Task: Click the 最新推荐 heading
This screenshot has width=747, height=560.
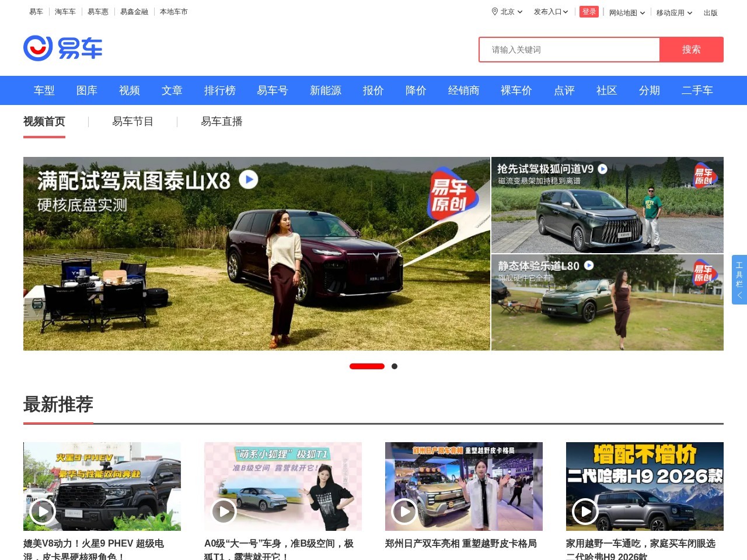Action: point(58,404)
